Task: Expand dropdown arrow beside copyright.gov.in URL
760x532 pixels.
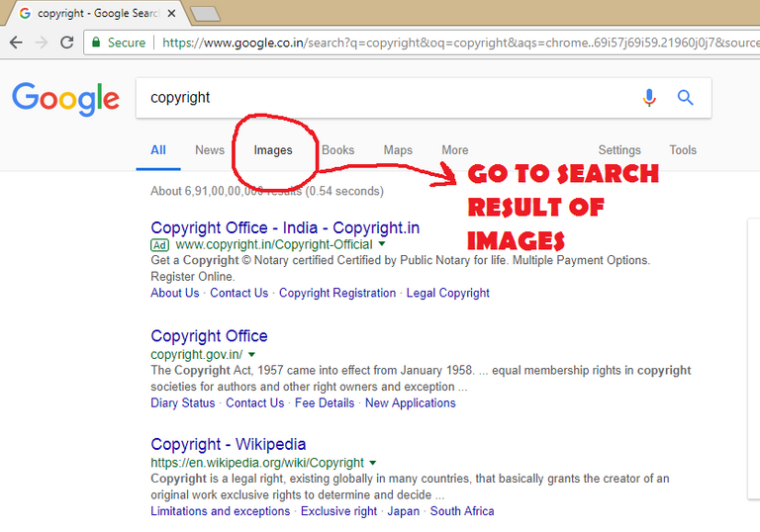Action: pyautogui.click(x=251, y=355)
